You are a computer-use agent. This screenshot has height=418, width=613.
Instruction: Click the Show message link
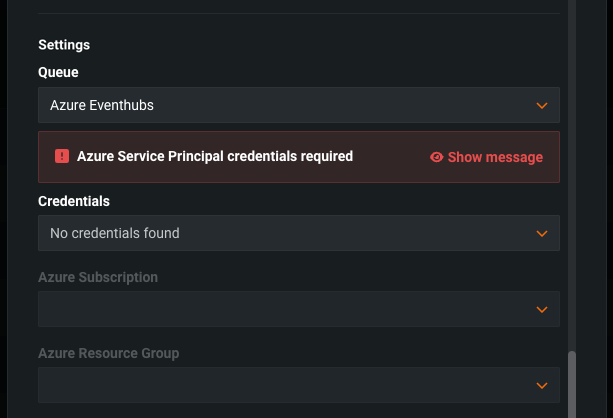pos(495,157)
